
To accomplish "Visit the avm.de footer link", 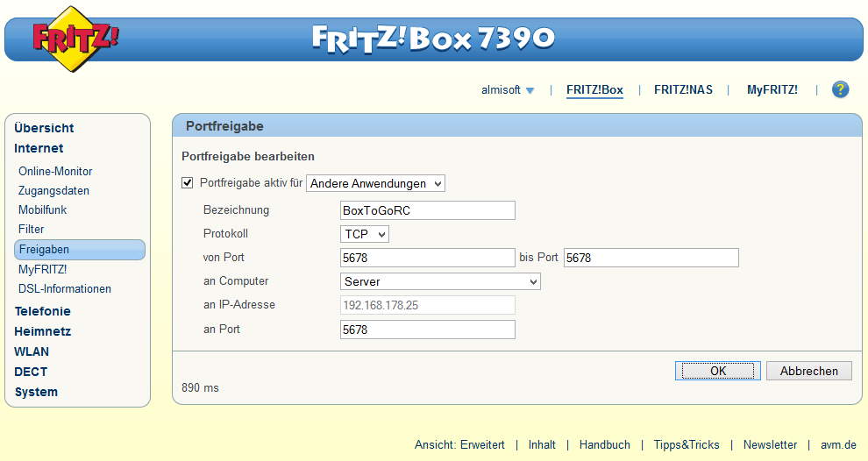I will (x=838, y=445).
